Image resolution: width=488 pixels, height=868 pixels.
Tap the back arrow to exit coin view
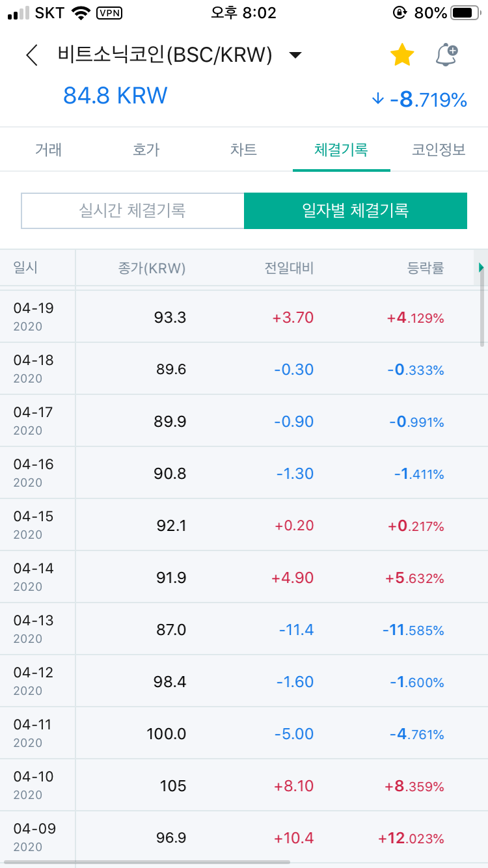(x=32, y=55)
